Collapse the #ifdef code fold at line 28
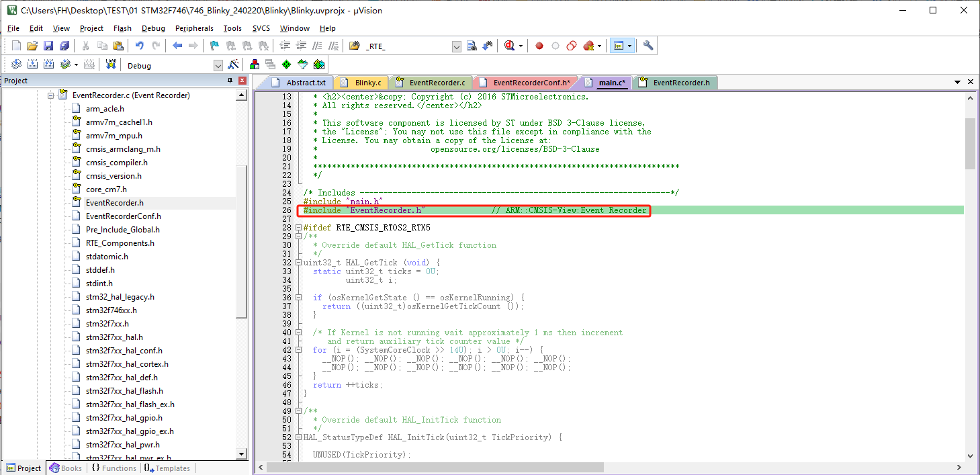The image size is (980, 475). point(298,228)
